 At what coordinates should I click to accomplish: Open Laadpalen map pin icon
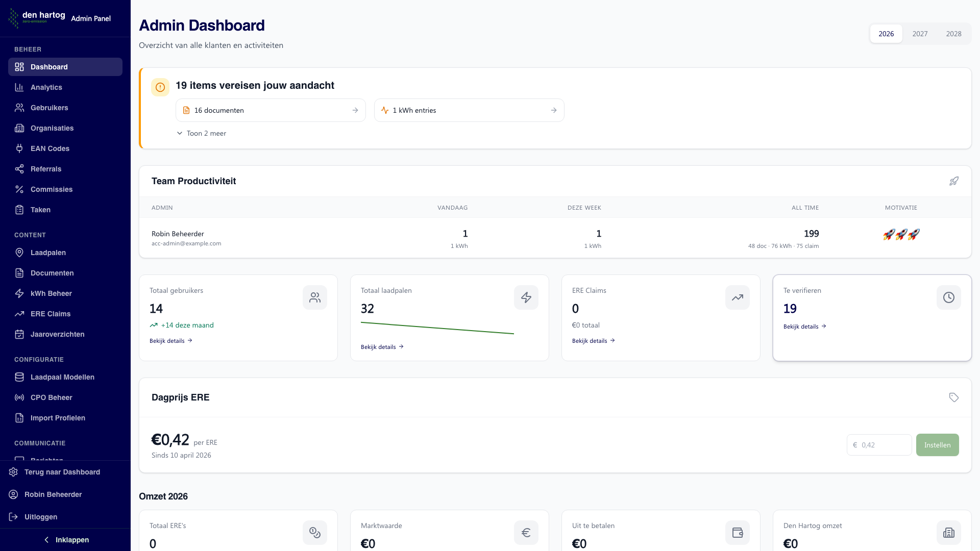19,253
